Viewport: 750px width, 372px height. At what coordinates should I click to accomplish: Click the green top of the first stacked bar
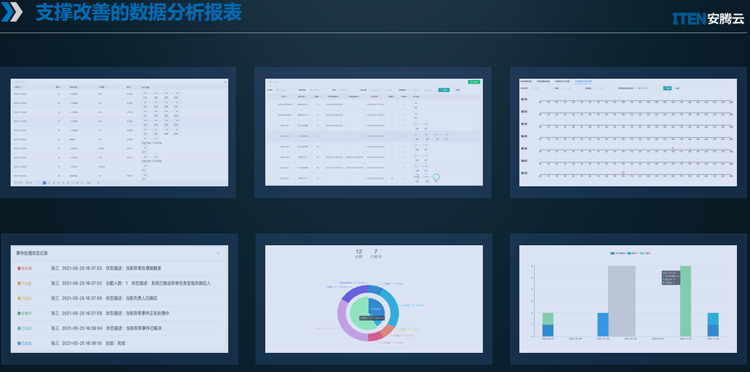tap(548, 318)
